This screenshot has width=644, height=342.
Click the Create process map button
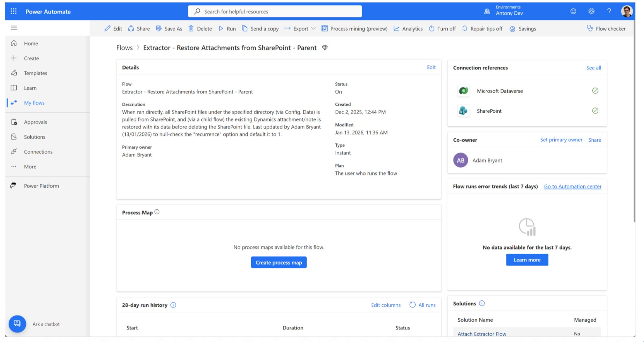click(278, 262)
